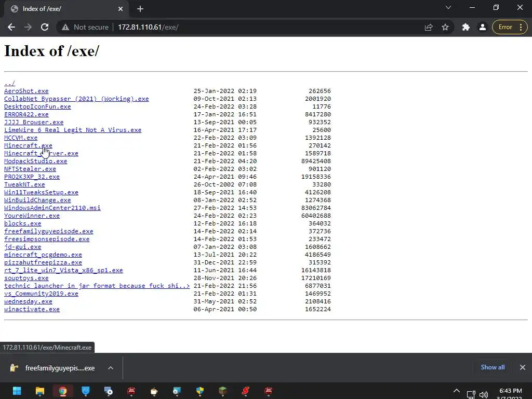
Task: Open the Windows Start menu
Action: coord(17,391)
